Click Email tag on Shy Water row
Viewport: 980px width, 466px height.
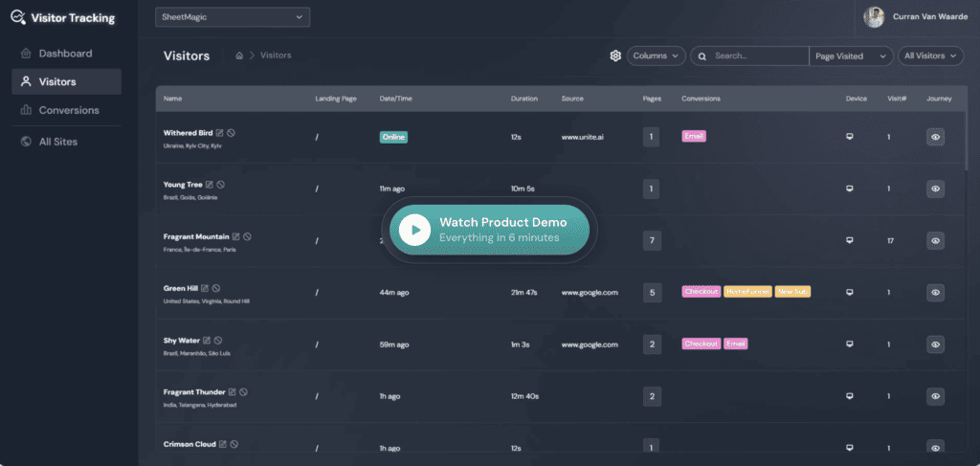736,344
